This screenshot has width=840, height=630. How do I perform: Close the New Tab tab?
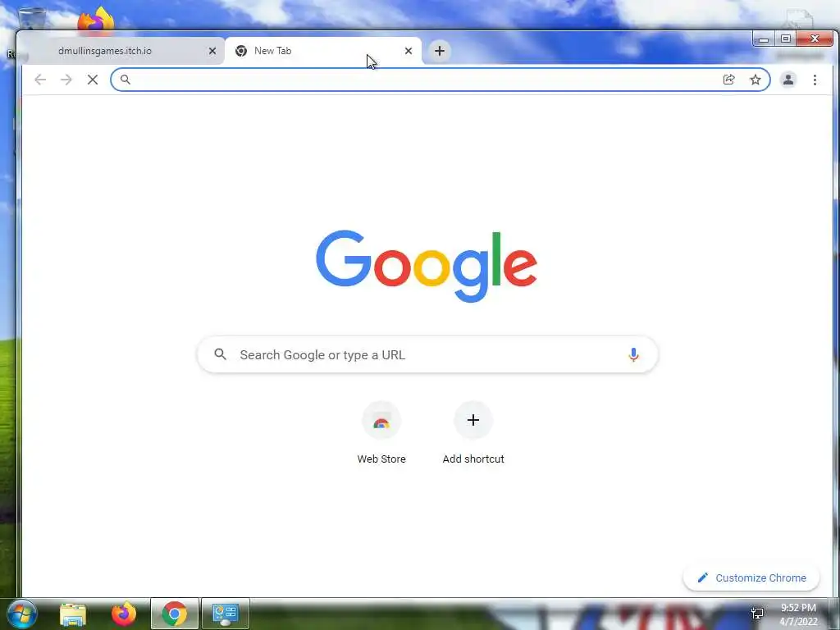(409, 51)
